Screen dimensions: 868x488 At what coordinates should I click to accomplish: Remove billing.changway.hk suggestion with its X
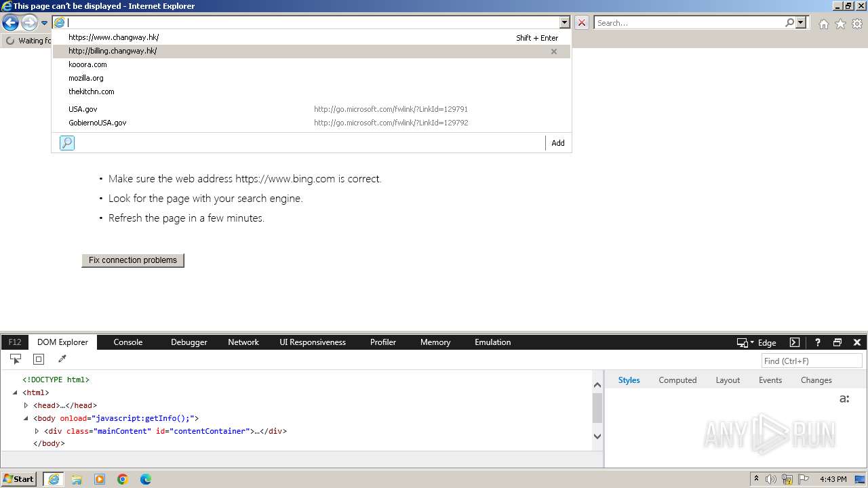click(x=554, y=52)
